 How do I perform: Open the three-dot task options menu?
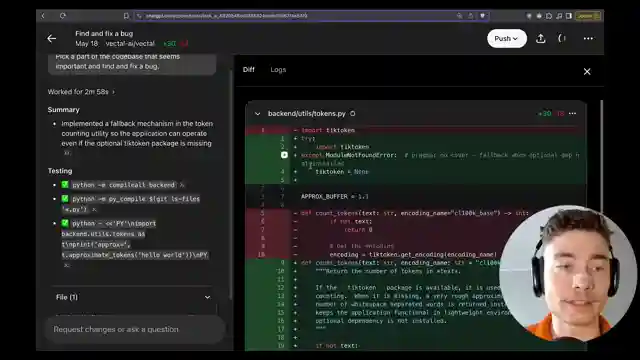point(588,38)
